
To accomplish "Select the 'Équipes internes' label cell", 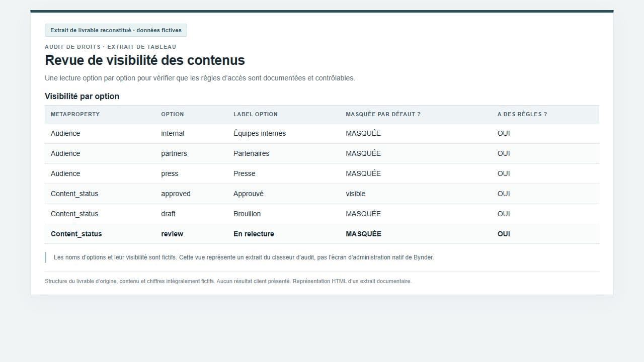I will [260, 133].
